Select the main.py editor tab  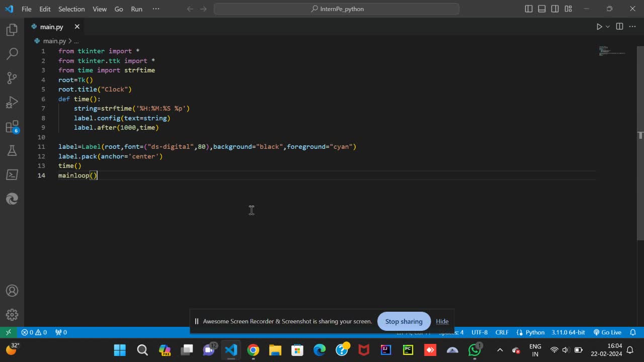(x=51, y=27)
